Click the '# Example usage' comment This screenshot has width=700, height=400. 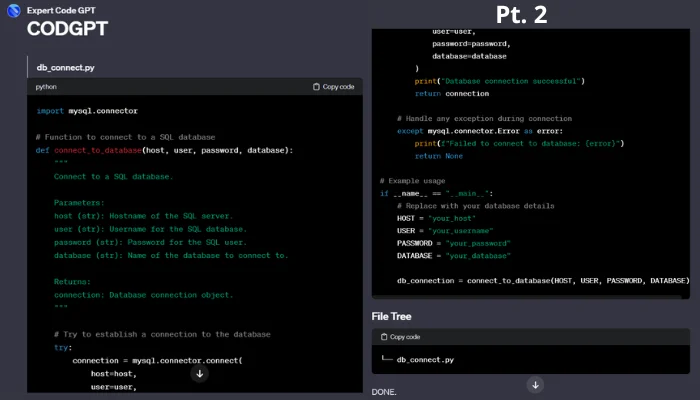point(412,181)
